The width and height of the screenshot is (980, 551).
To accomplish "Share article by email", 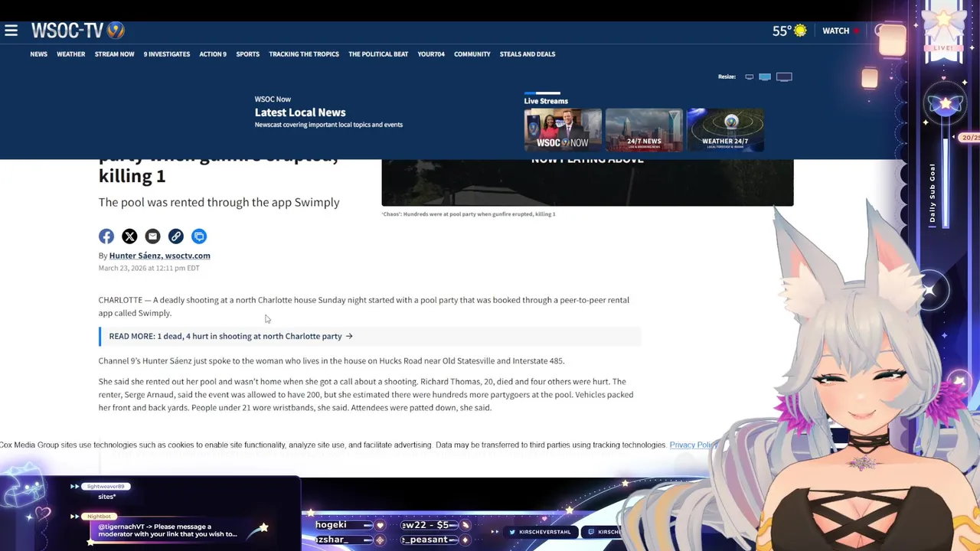I will coord(152,236).
